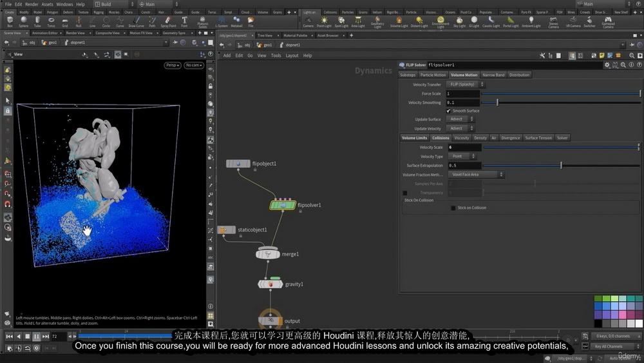Open the Render menu
The width and height of the screenshot is (644, 363).
(x=32, y=4)
